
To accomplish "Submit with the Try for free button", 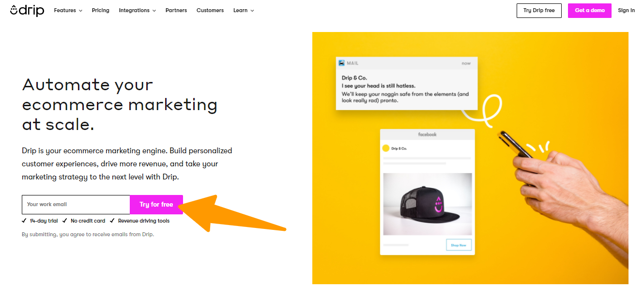I will click(156, 205).
